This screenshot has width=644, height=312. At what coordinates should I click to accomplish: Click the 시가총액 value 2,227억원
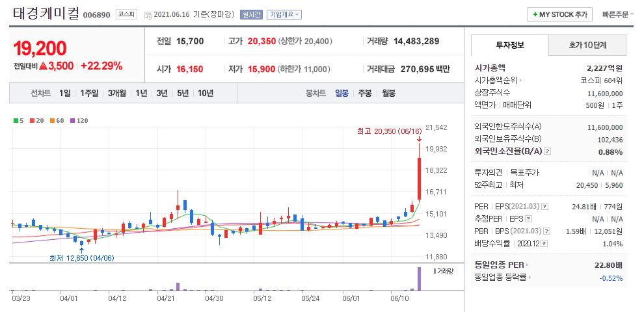click(605, 68)
